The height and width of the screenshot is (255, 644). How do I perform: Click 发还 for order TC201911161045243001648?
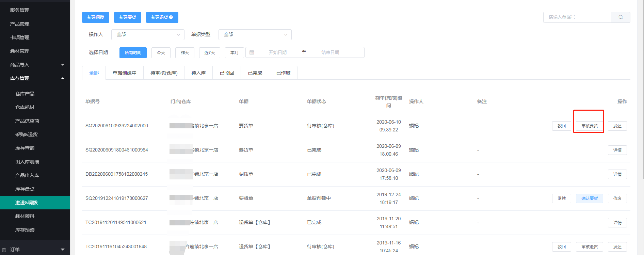click(617, 247)
